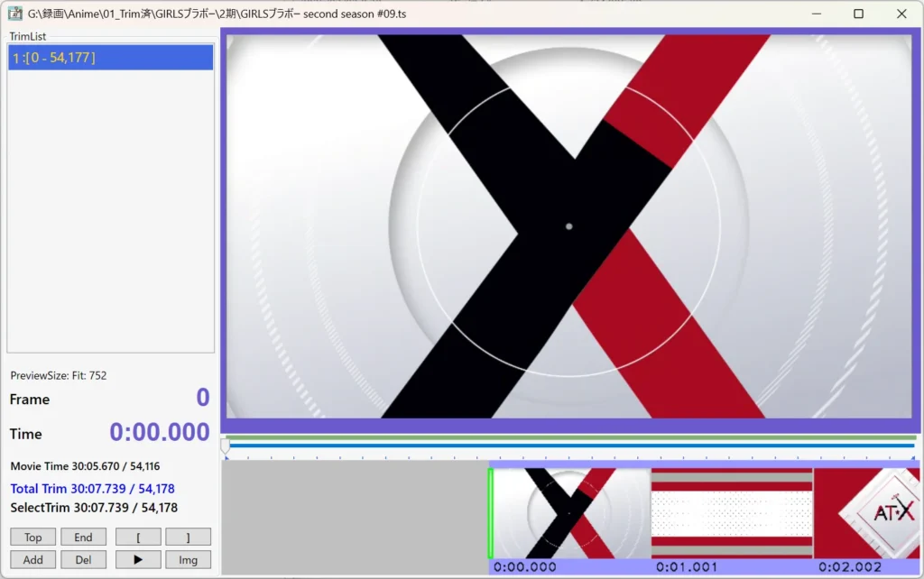This screenshot has width=924, height=579.
Task: Click the seek bar handle
Action: pyautogui.click(x=226, y=446)
